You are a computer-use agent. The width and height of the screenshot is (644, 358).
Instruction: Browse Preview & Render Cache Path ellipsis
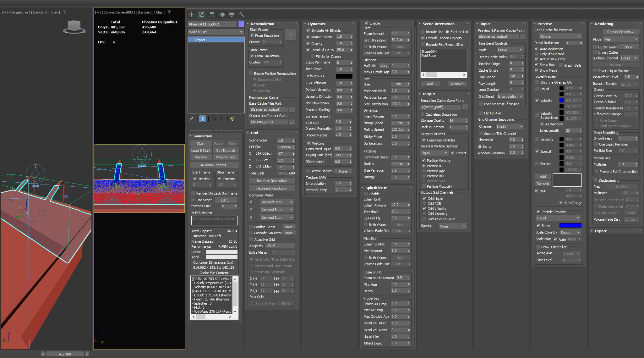522,37
